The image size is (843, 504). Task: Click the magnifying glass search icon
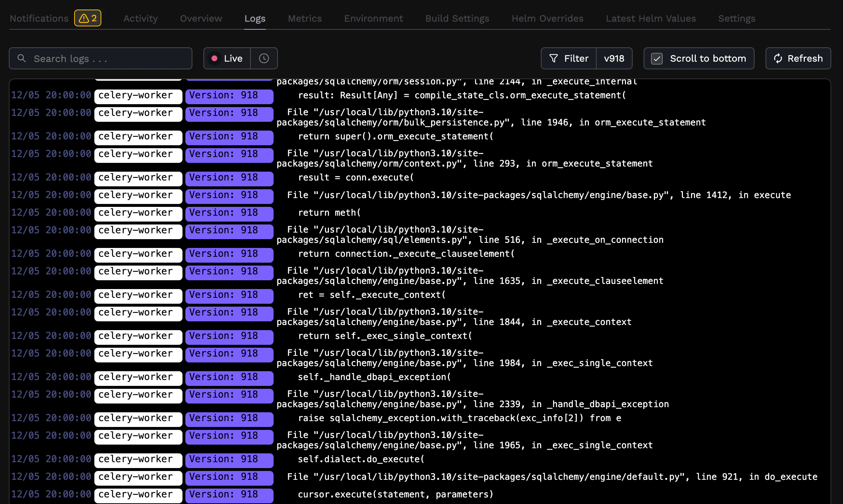point(22,58)
